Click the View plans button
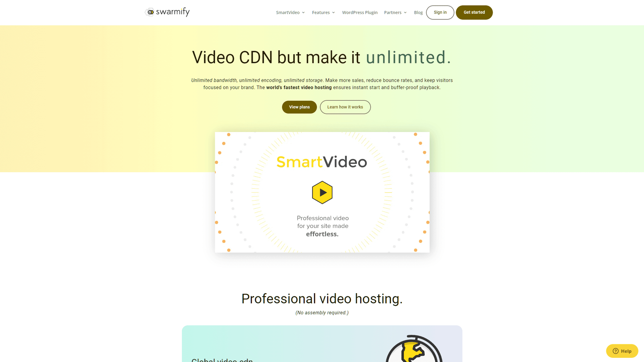The image size is (644, 362). (x=299, y=107)
